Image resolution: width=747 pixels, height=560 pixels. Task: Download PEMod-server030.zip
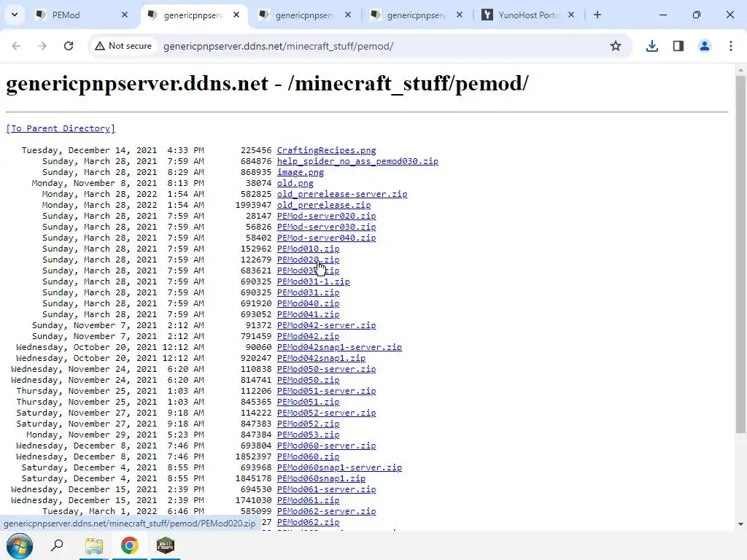[326, 227]
